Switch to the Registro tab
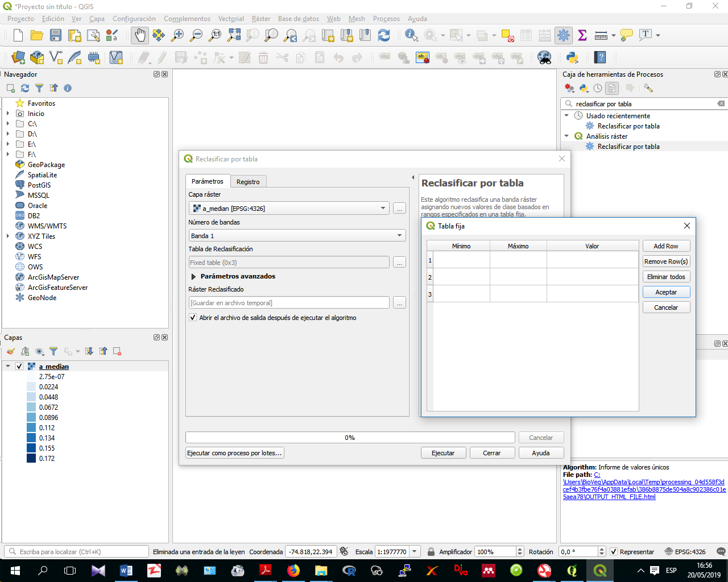 [x=248, y=182]
